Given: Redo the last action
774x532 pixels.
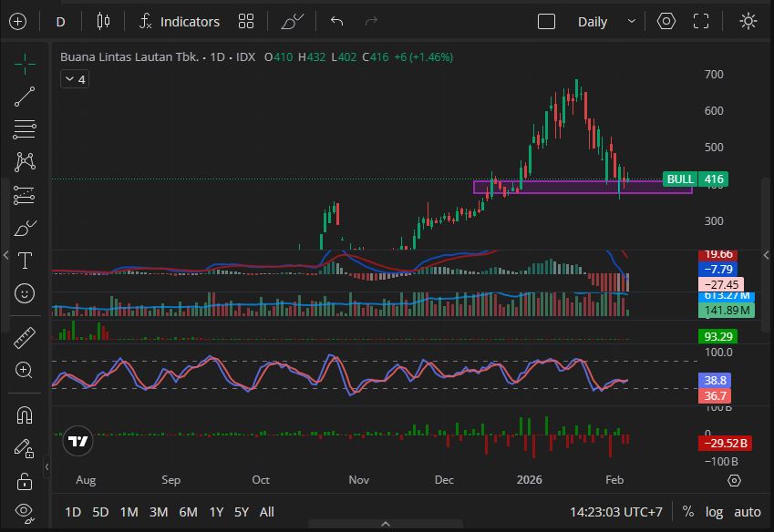Looking at the screenshot, I should [x=371, y=21].
